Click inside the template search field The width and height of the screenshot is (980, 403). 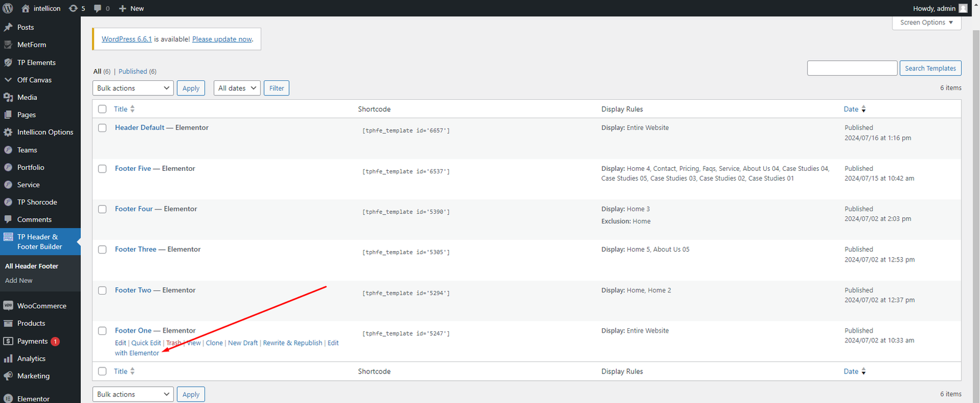(851, 68)
